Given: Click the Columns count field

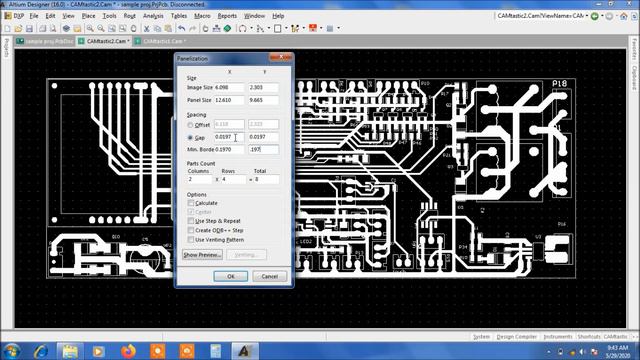Looking at the screenshot, I should [x=200, y=179].
